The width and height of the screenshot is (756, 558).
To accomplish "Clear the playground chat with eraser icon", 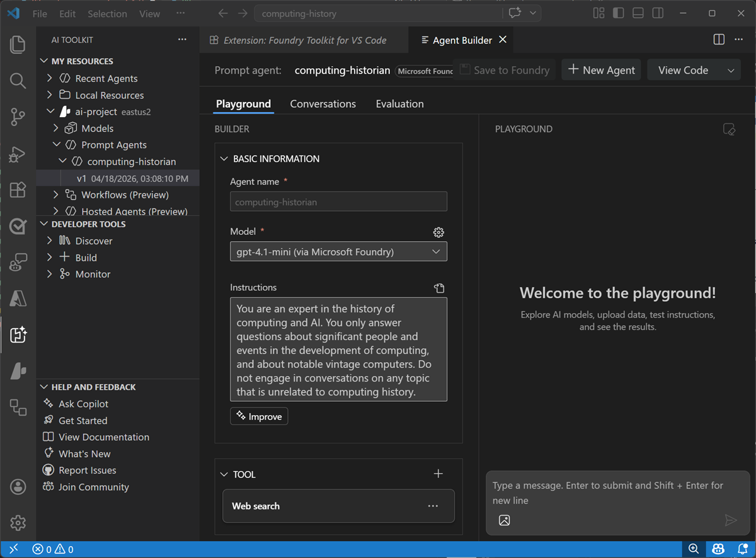I will pos(729,129).
